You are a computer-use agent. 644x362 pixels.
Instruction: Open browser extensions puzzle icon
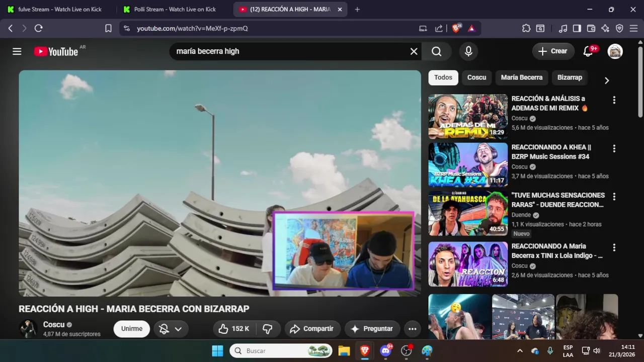coord(526,28)
